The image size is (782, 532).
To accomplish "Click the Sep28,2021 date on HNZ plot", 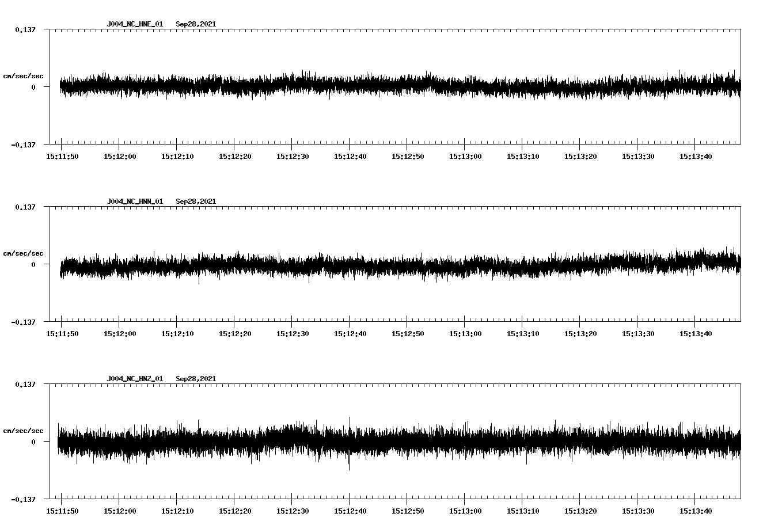I will 196,379.
